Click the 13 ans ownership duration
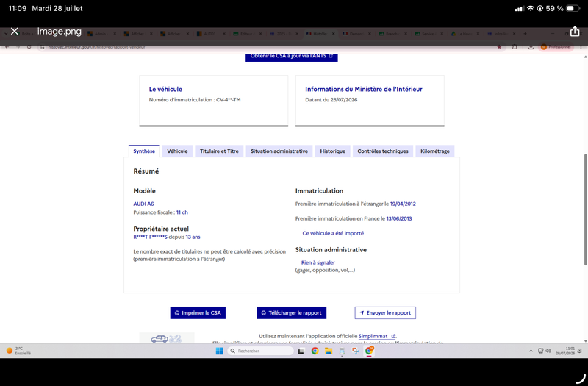This screenshot has width=588, height=386. (193, 237)
